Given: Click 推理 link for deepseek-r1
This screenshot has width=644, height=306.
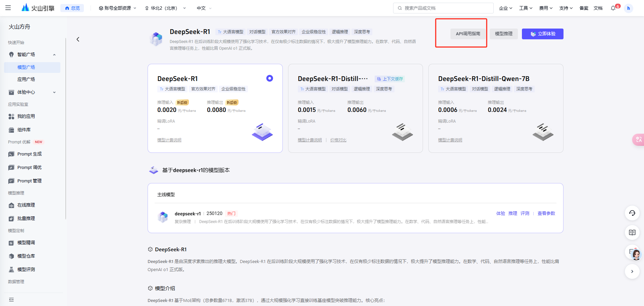Looking at the screenshot, I should click(513, 213).
